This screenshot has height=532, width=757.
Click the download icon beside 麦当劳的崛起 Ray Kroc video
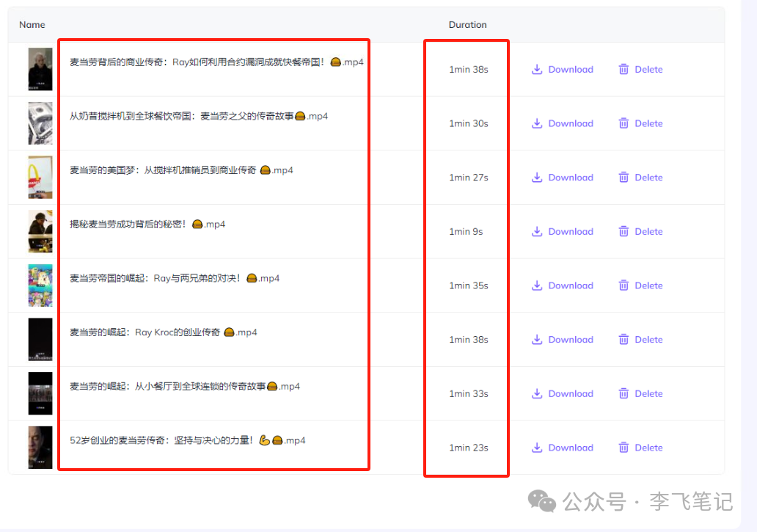pyautogui.click(x=536, y=339)
